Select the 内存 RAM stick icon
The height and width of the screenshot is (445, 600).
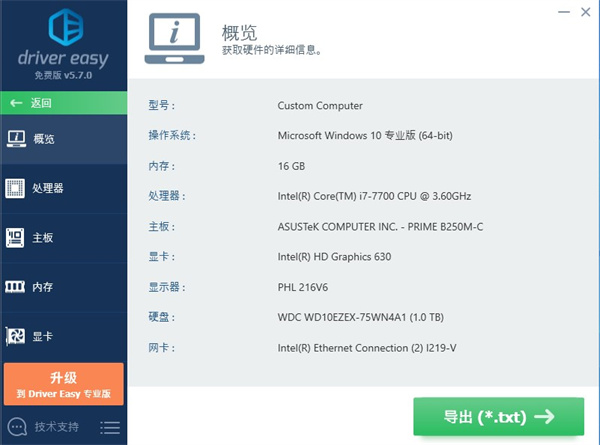point(15,287)
